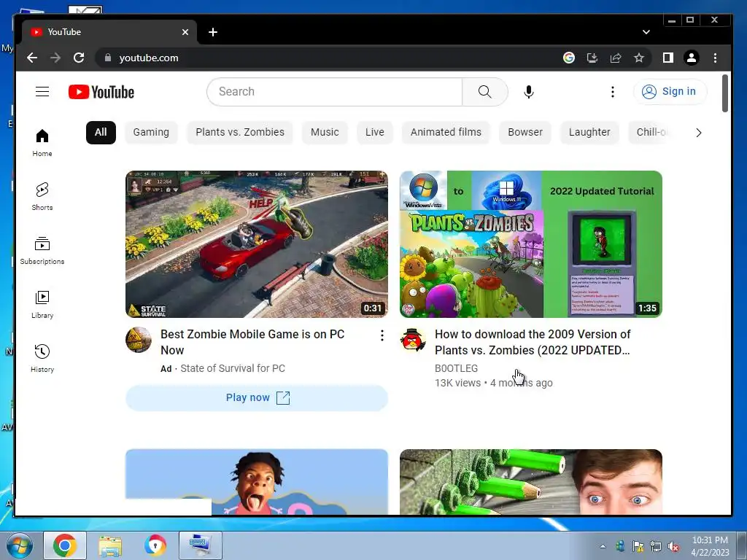747x560 pixels.
Task: Reload the page
Action: (x=79, y=58)
